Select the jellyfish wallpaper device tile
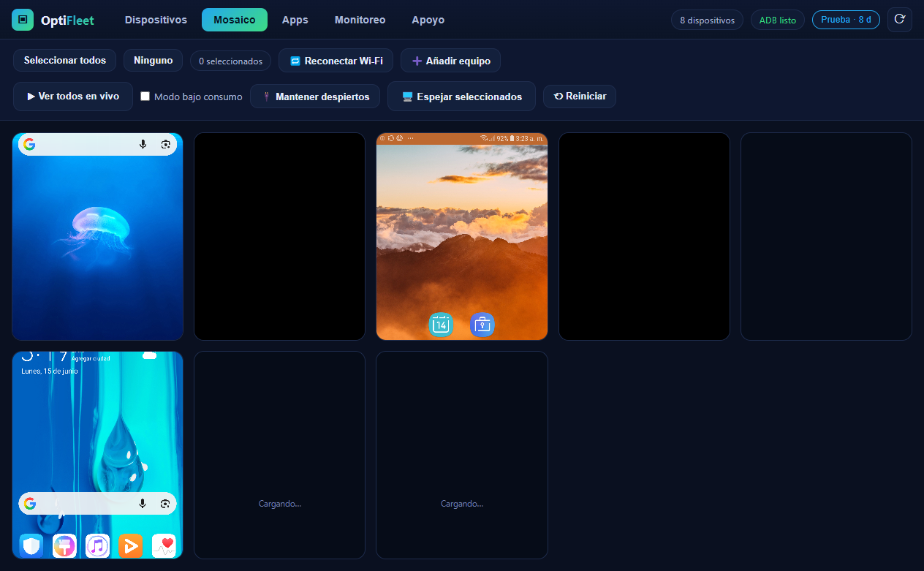Image resolution: width=924 pixels, height=571 pixels. pos(97,236)
